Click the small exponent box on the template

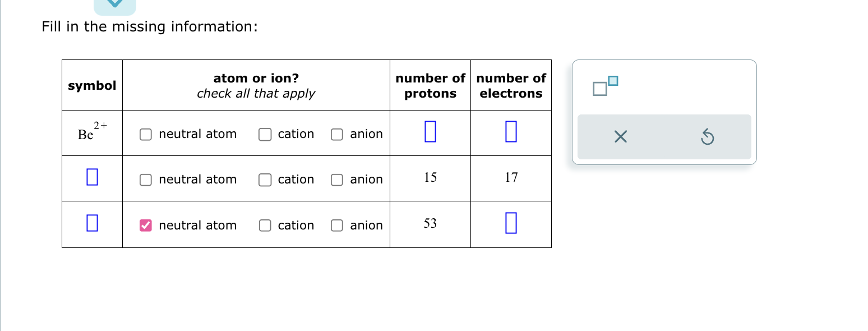point(613,81)
